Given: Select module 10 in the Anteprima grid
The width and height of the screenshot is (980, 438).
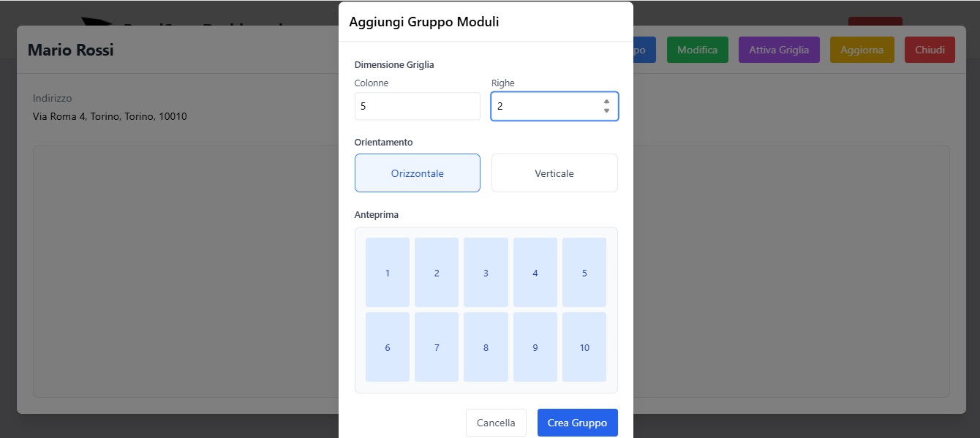Looking at the screenshot, I should click(584, 347).
